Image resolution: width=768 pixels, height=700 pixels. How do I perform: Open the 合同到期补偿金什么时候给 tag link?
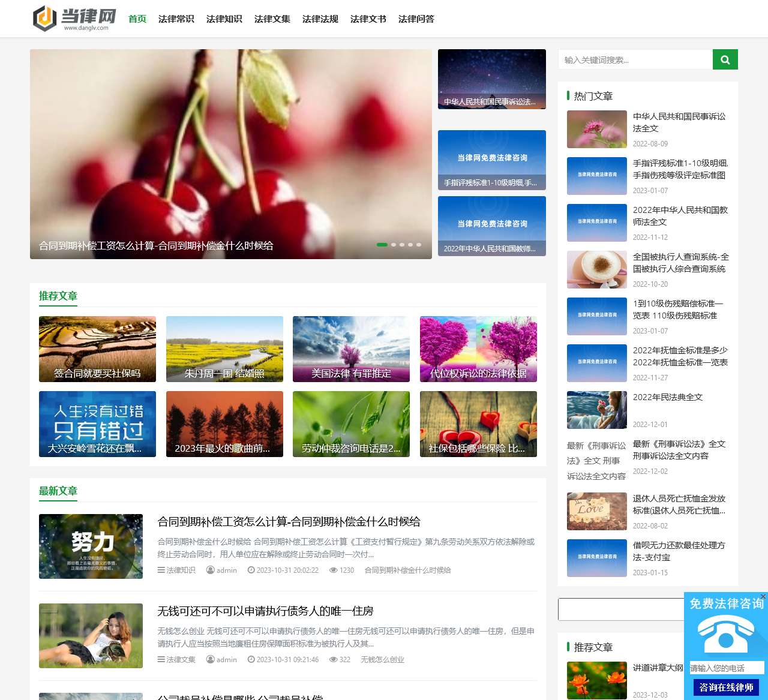pos(408,570)
